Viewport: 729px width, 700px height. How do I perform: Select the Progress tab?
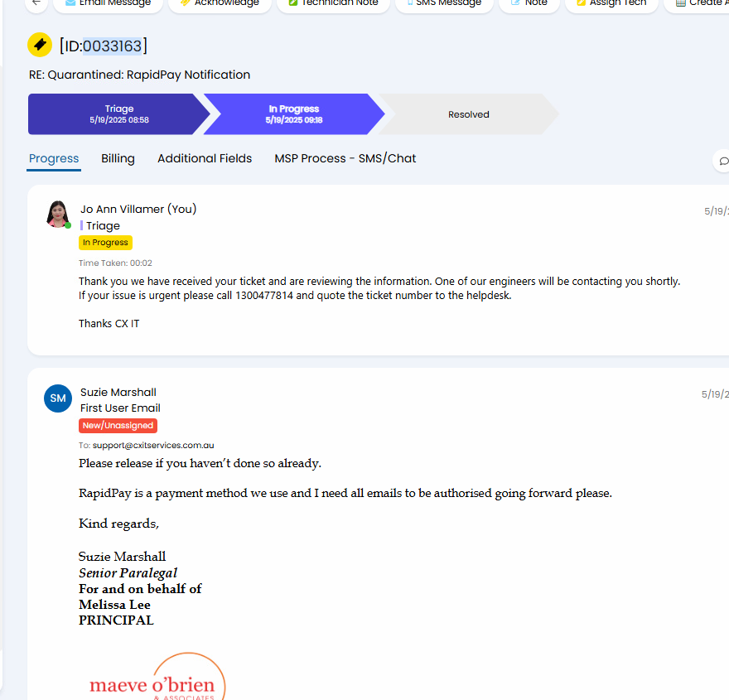point(54,158)
